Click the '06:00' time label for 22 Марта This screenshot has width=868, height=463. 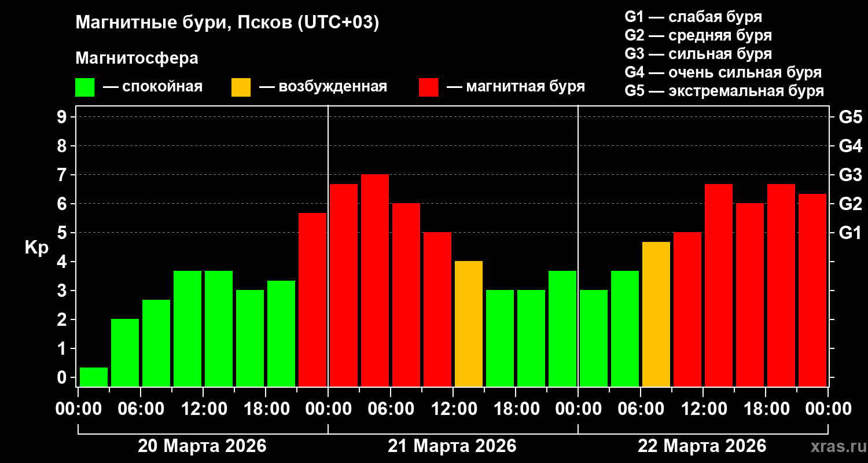[x=641, y=409]
